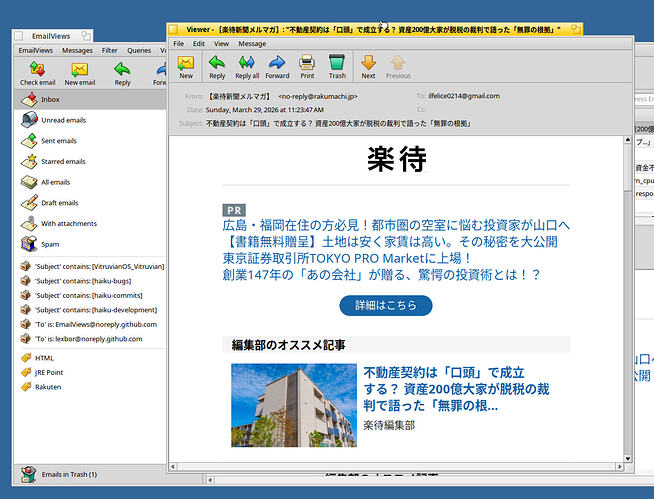The width and height of the screenshot is (654, 499).
Task: Open the Inbox view
Action: pos(90,99)
